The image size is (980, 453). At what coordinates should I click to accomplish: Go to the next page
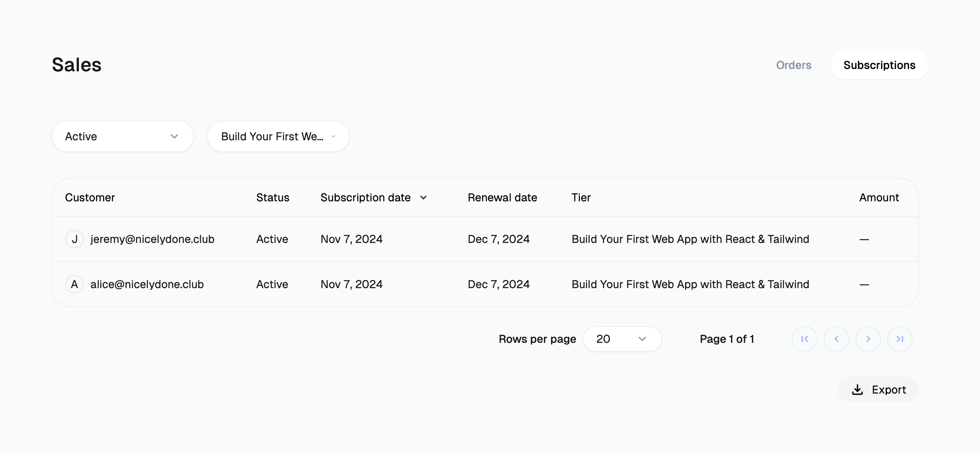(x=868, y=339)
